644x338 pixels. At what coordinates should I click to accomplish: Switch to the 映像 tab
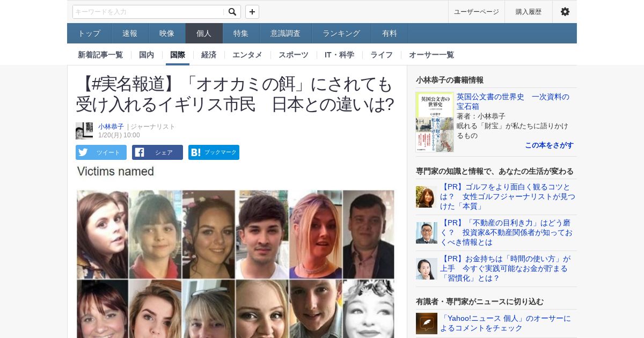coord(167,33)
